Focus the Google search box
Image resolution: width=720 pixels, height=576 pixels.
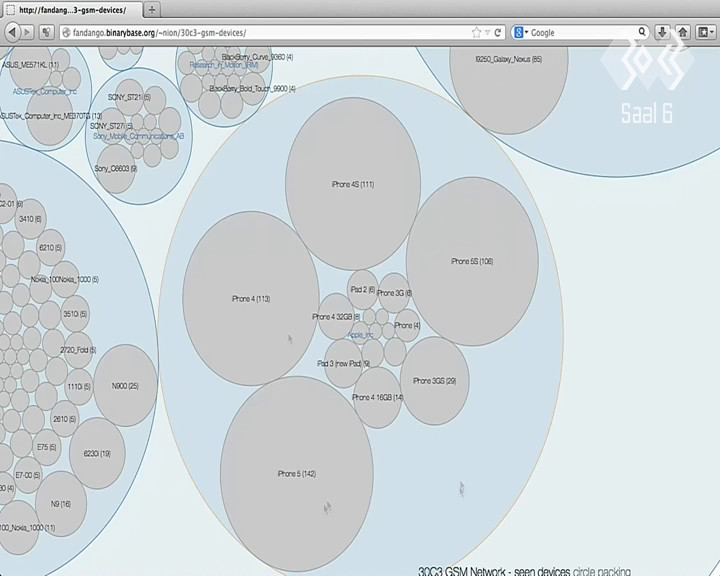click(581, 33)
